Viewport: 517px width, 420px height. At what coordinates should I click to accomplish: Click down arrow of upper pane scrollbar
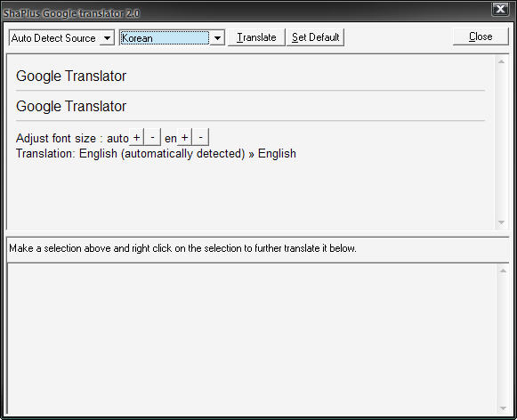[x=501, y=222]
